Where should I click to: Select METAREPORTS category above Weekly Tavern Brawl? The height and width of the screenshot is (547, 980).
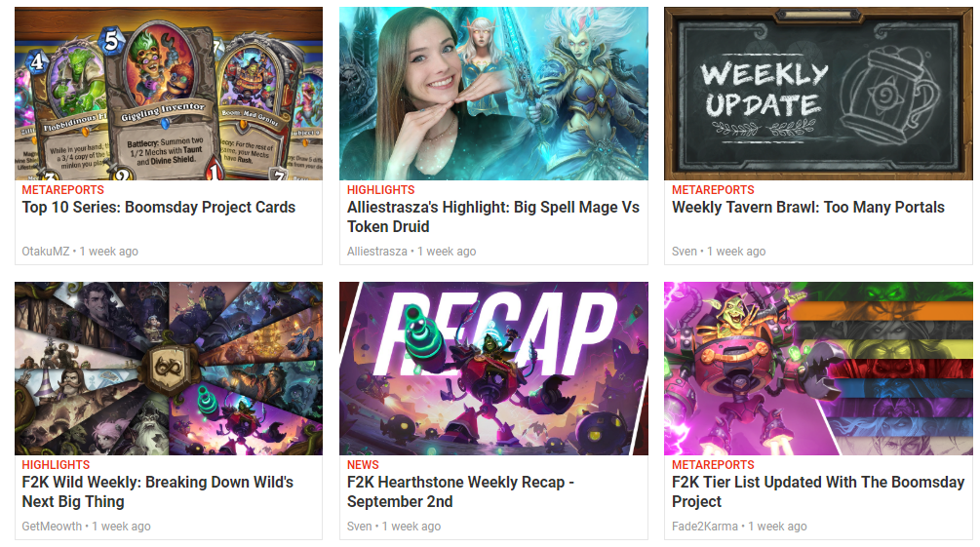(x=713, y=190)
